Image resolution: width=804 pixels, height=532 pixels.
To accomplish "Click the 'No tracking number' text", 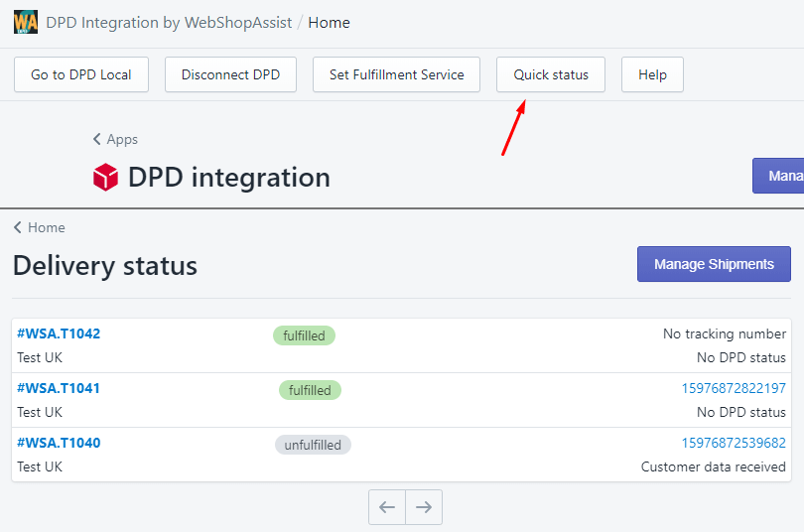I will pos(724,334).
